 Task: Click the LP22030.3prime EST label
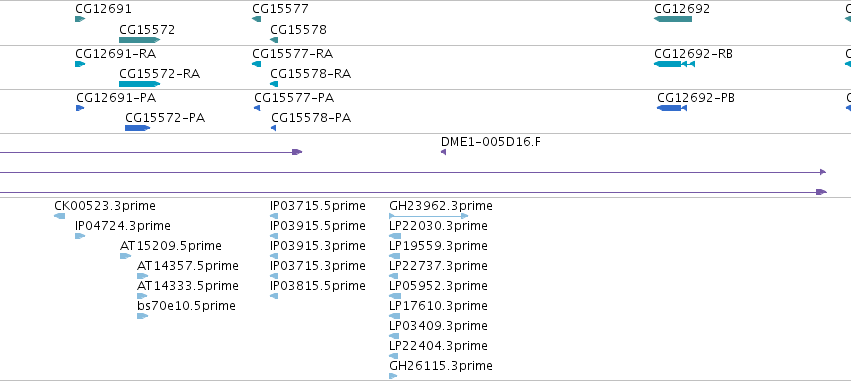tap(439, 226)
